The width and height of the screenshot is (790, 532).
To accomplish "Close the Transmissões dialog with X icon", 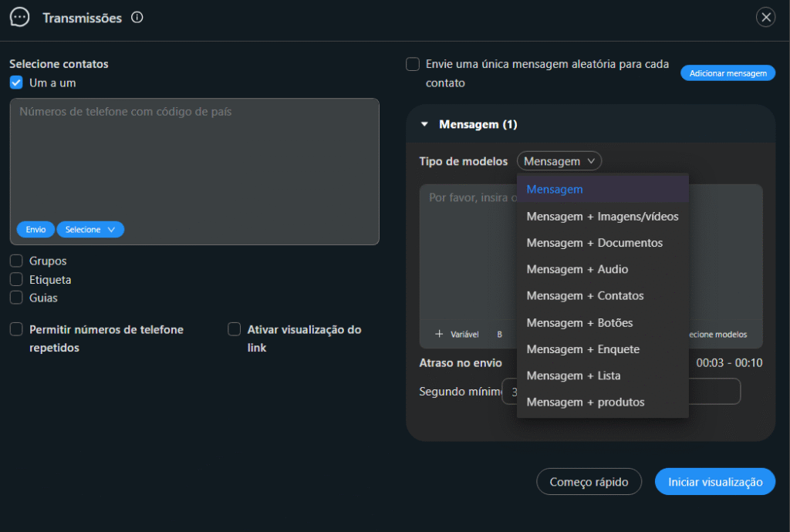I will (765, 17).
